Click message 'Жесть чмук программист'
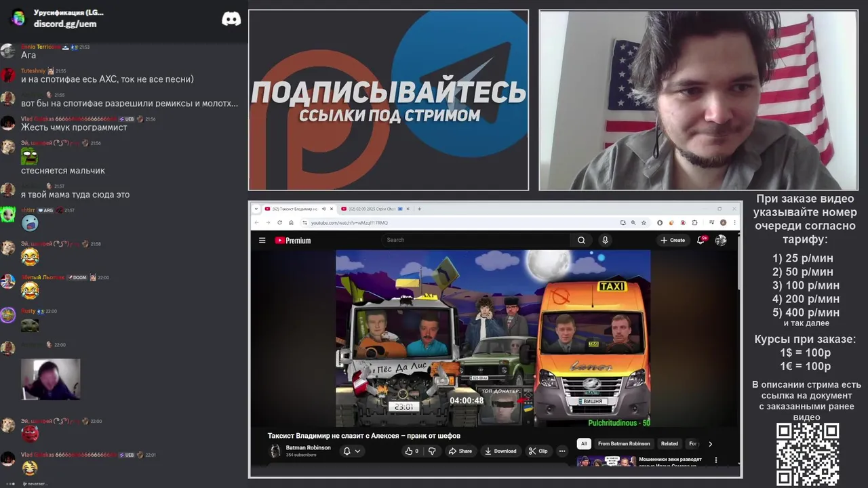 74,127
